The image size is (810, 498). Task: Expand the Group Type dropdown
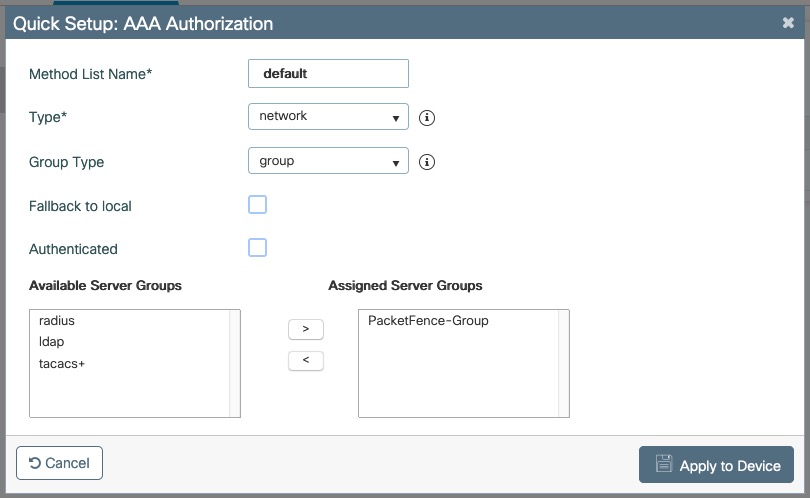click(328, 161)
